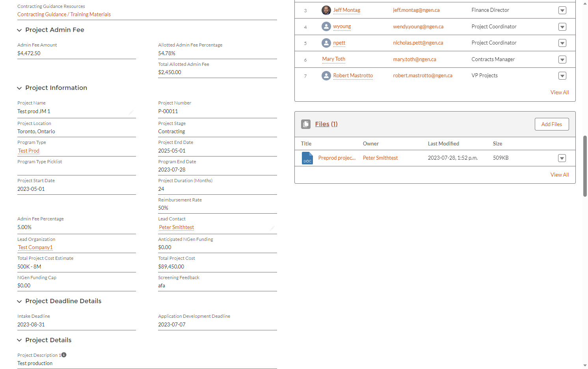The width and height of the screenshot is (588, 369).
Task: Open the Files (1) related list
Action: tap(326, 124)
